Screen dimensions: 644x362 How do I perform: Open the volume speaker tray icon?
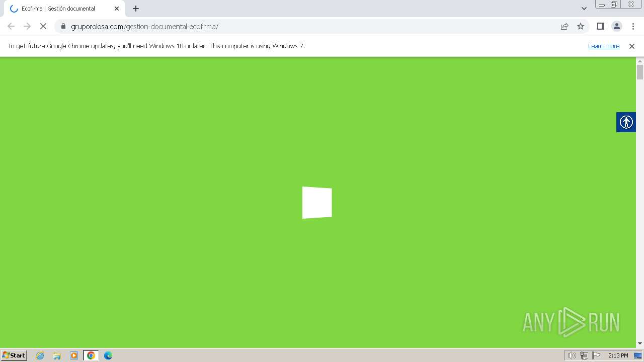572,355
